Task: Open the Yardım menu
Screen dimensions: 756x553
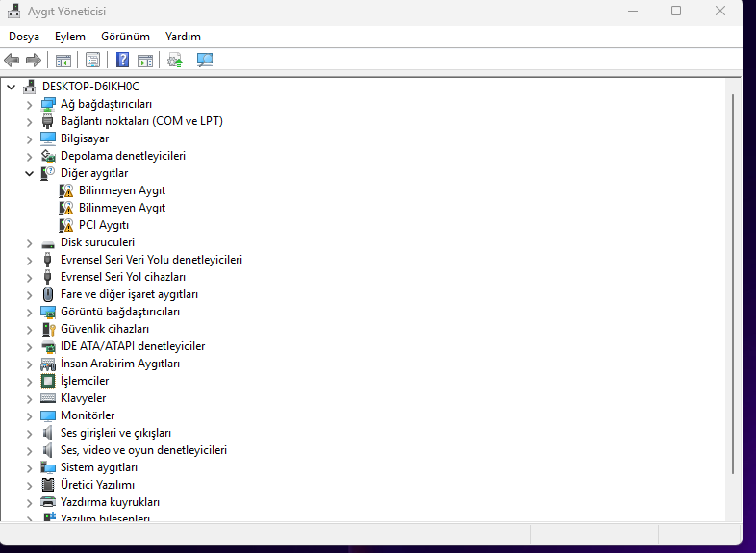Action: [x=183, y=37]
